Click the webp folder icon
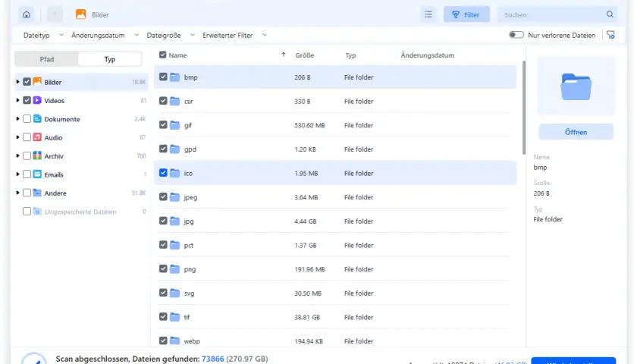The width and height of the screenshot is (637, 364). (174, 340)
